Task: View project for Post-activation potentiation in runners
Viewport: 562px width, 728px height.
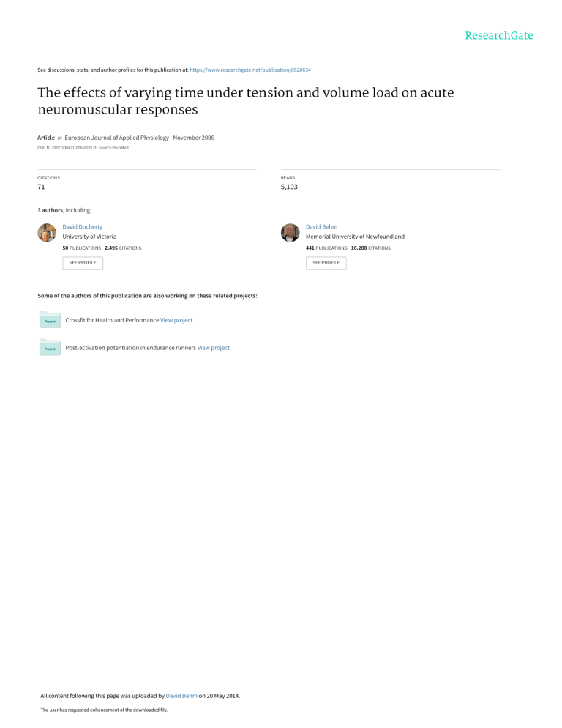Action: pyautogui.click(x=214, y=348)
